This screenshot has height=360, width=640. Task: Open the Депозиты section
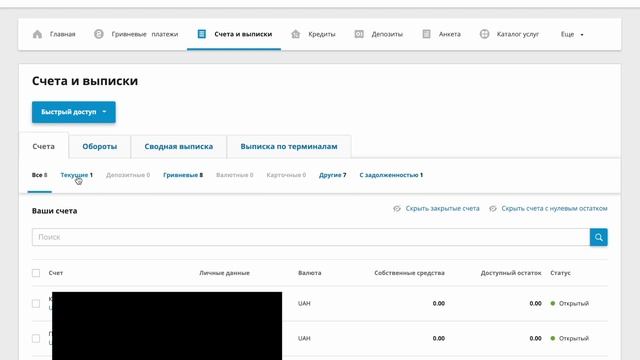[387, 34]
